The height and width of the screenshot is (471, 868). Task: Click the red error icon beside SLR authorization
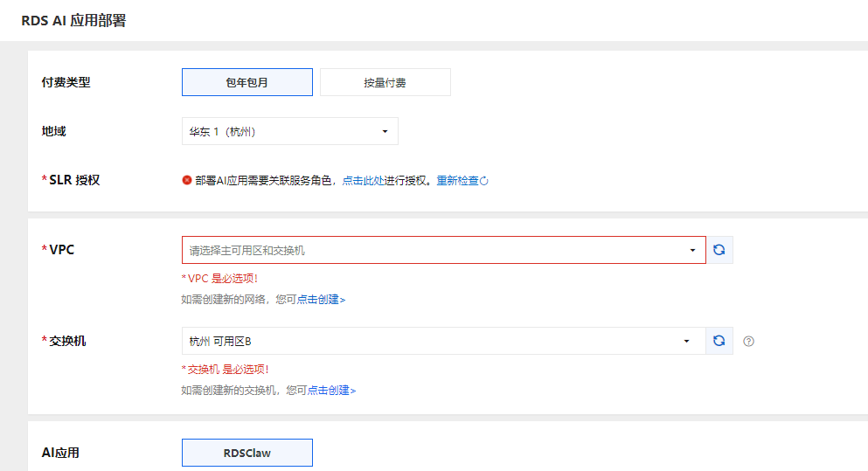click(186, 180)
